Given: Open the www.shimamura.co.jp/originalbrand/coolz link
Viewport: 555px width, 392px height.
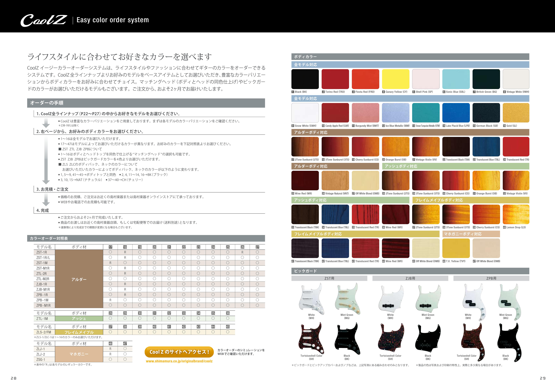Looking at the screenshot, I should tap(179, 361).
